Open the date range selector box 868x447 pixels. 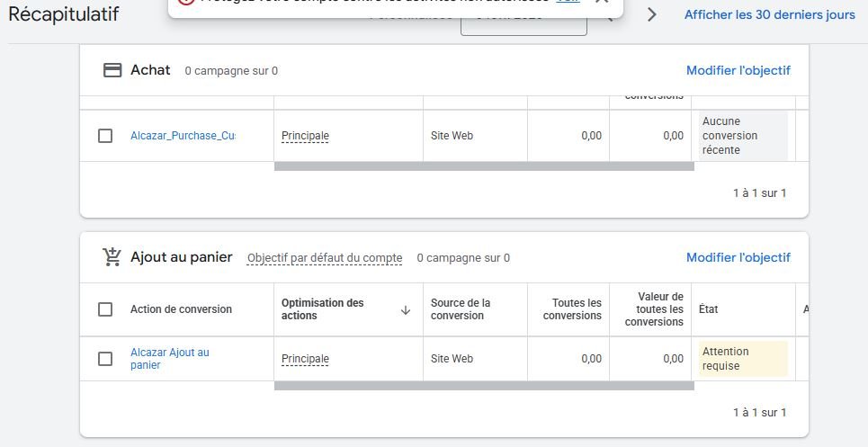tap(523, 22)
